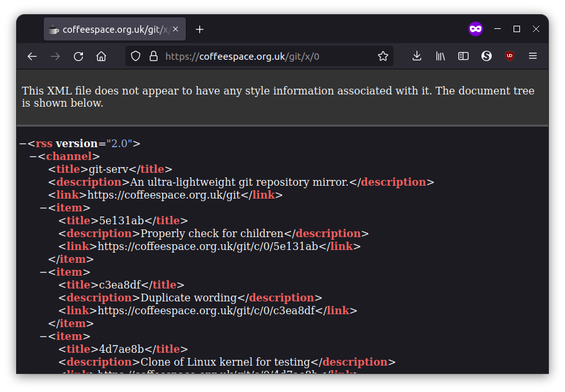The image size is (565, 392).
Task: Bookmark this page with the star
Action: pyautogui.click(x=383, y=56)
